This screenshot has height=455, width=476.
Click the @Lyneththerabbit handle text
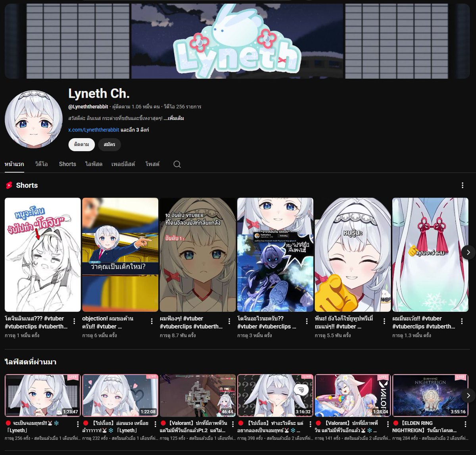88,107
